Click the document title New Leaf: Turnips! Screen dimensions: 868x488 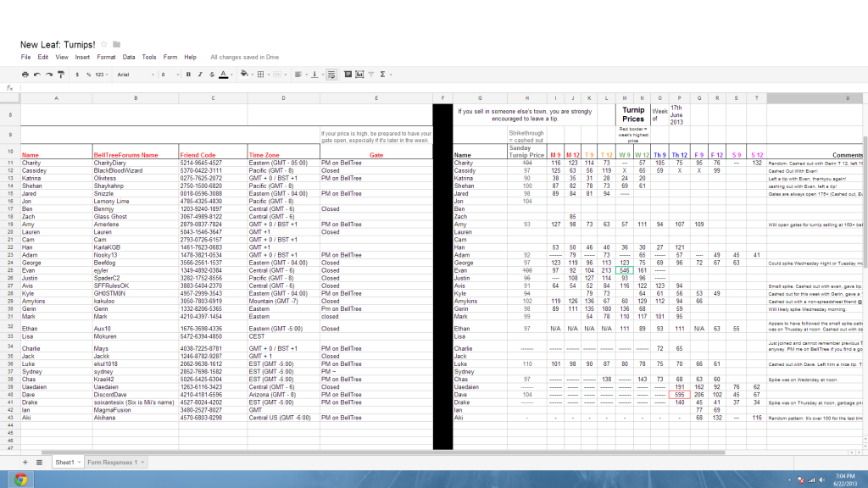coord(58,44)
